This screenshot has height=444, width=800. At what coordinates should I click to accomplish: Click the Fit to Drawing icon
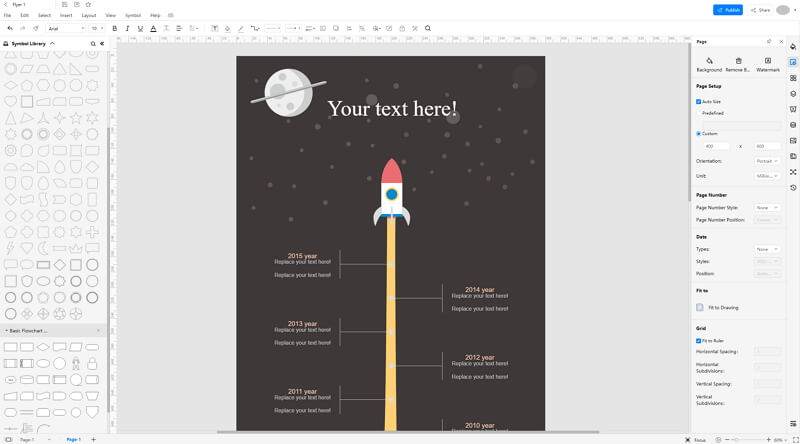[x=700, y=307]
